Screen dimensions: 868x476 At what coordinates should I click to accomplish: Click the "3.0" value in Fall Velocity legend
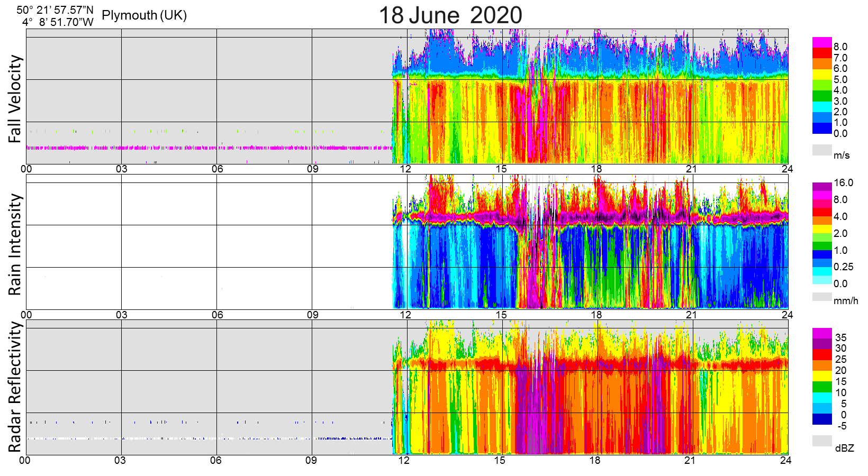coord(840,102)
